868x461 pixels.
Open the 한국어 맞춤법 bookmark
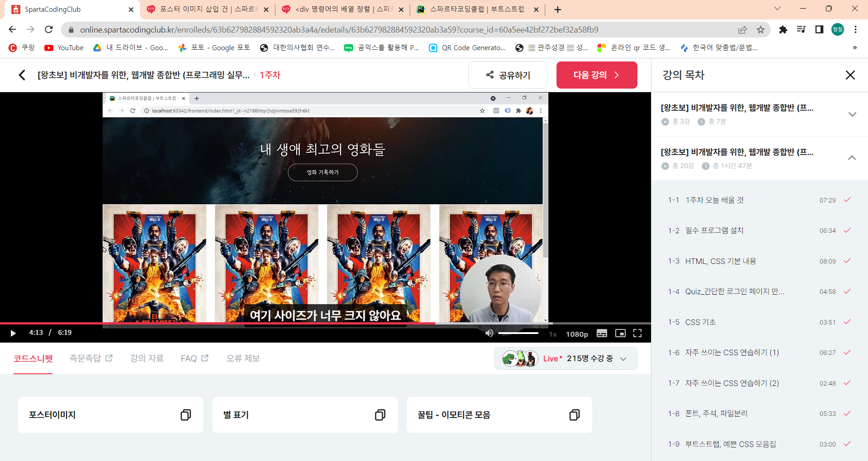[x=719, y=48]
